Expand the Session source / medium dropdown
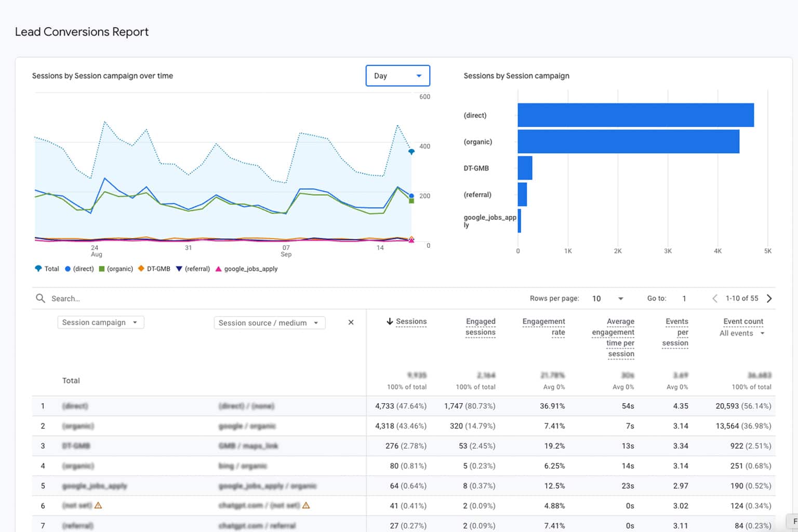Image resolution: width=798 pixels, height=532 pixels. coord(269,323)
